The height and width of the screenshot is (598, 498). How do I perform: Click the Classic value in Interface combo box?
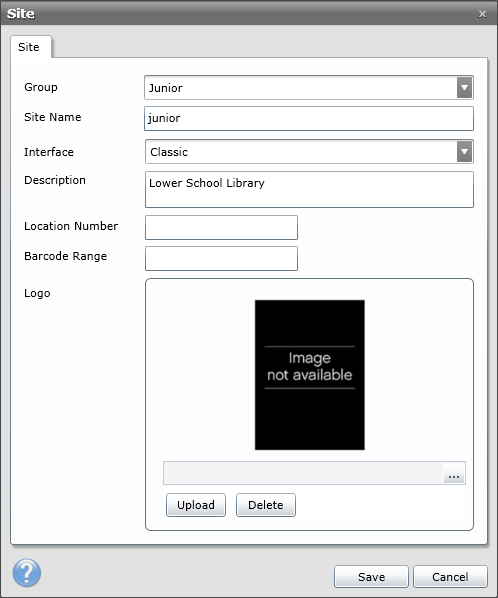[x=169, y=152]
